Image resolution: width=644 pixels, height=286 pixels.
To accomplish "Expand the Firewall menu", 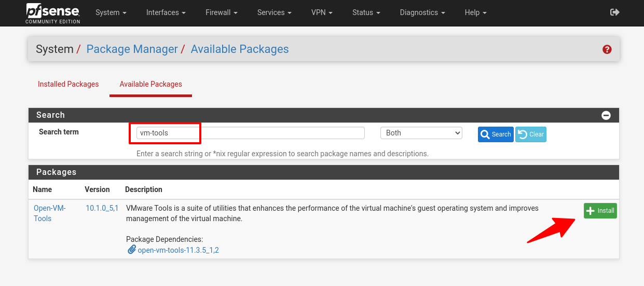I will (x=222, y=12).
